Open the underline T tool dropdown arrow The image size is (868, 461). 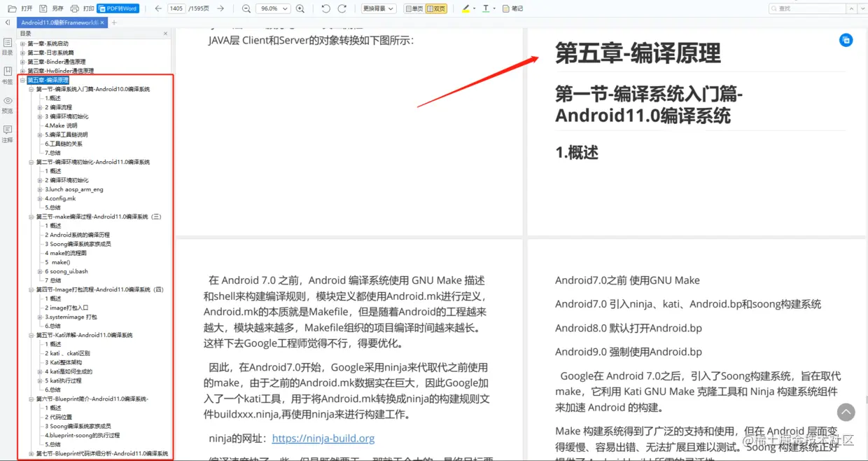click(x=494, y=8)
